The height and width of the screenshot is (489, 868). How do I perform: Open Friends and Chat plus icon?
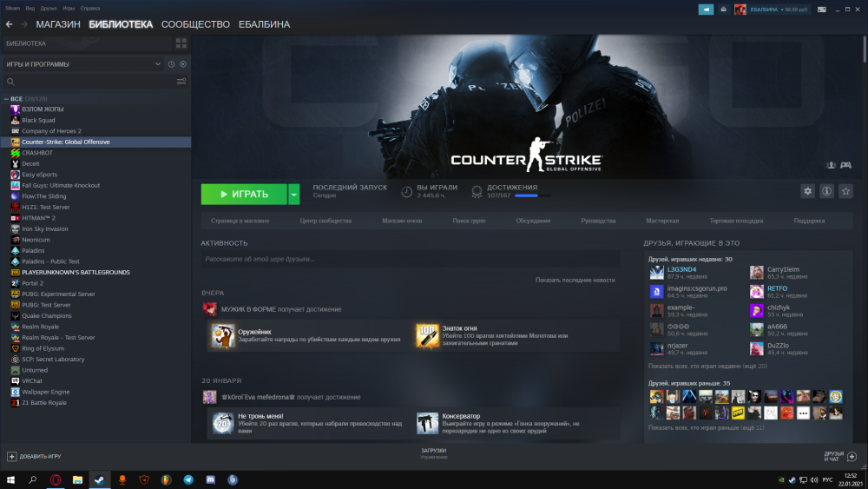pos(852,456)
